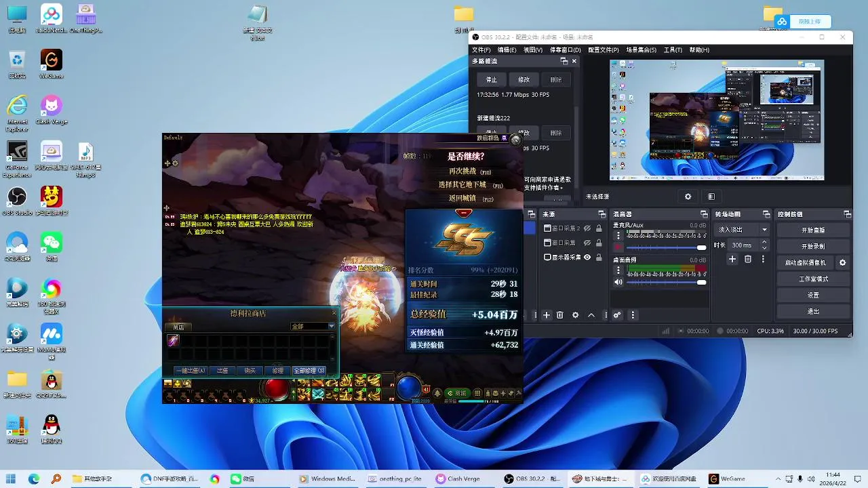This screenshot has width=868, height=488.
Task: Open 麦克风/Aux channel three-dot menu
Action: coord(618,236)
